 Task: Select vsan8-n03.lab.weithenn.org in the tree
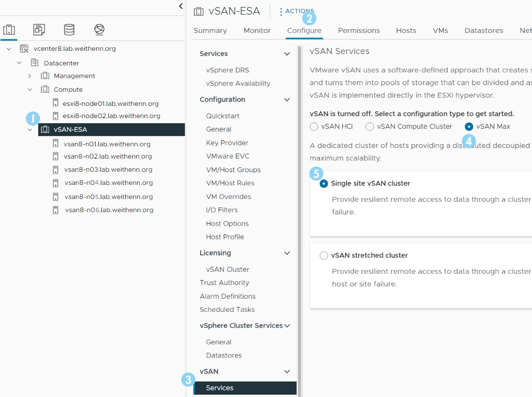pos(108,169)
